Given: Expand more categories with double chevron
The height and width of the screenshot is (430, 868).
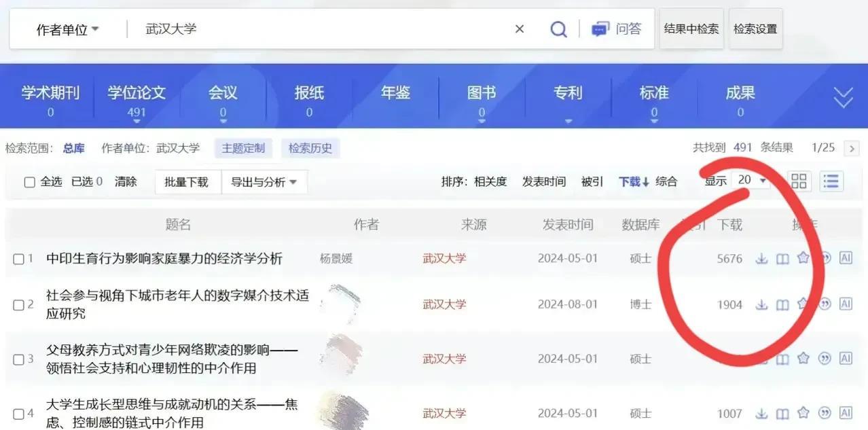Looking at the screenshot, I should pos(843,98).
